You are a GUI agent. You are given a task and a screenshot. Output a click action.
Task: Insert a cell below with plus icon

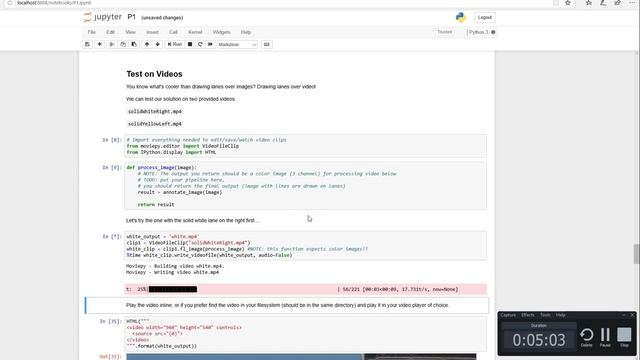point(99,44)
